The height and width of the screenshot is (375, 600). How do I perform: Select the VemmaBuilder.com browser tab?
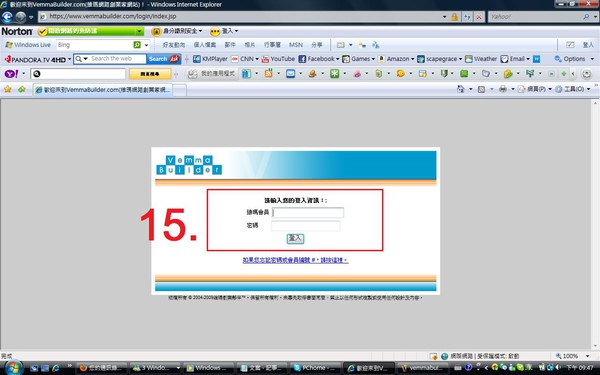(x=102, y=90)
